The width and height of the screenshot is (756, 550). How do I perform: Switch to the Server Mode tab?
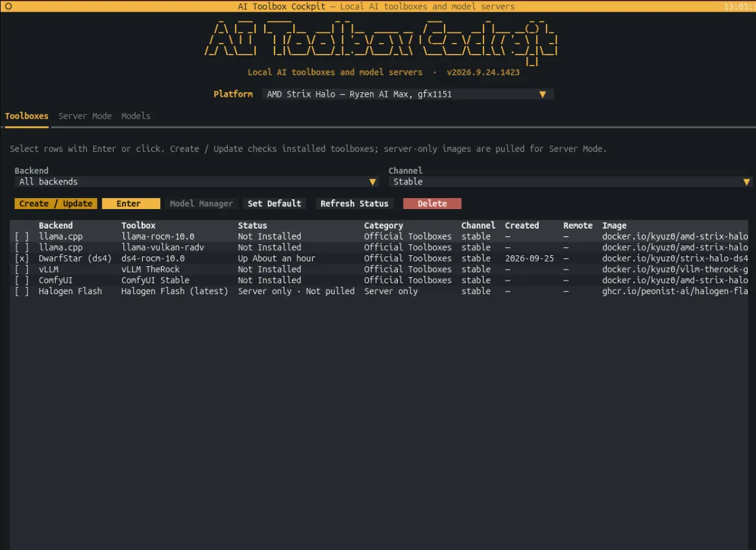click(85, 116)
